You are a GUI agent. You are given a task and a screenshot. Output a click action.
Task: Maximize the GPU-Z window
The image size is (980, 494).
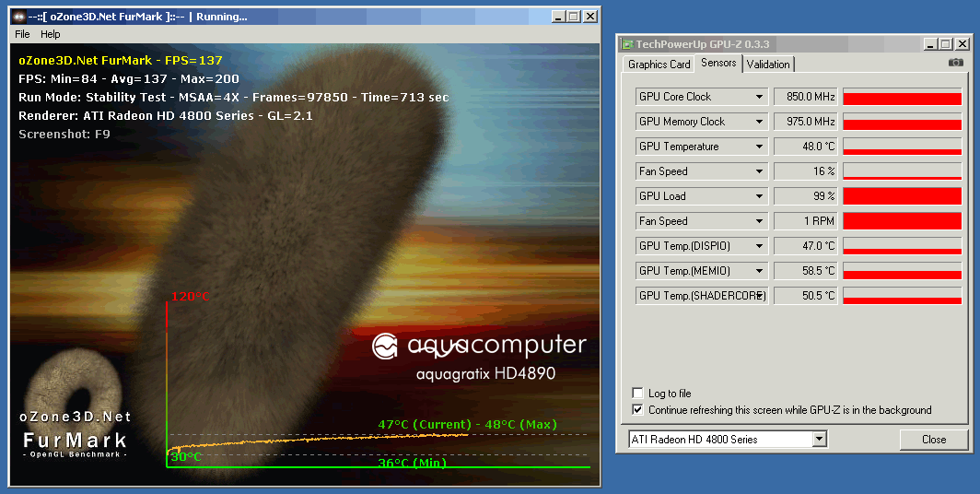(x=946, y=43)
